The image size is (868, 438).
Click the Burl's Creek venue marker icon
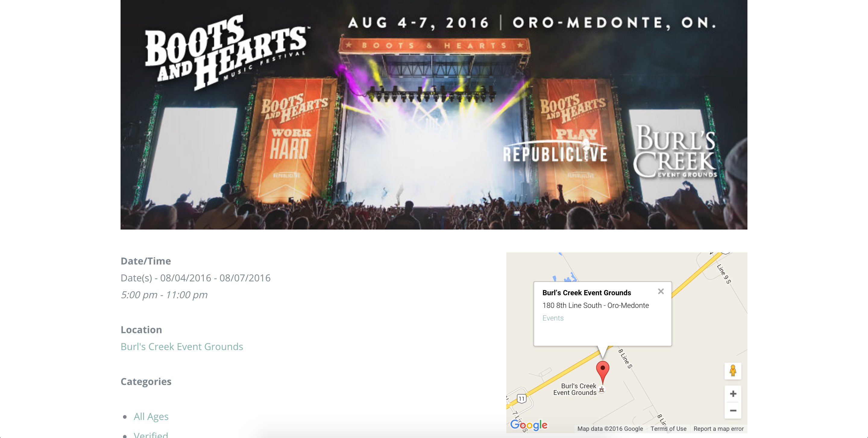click(x=602, y=390)
